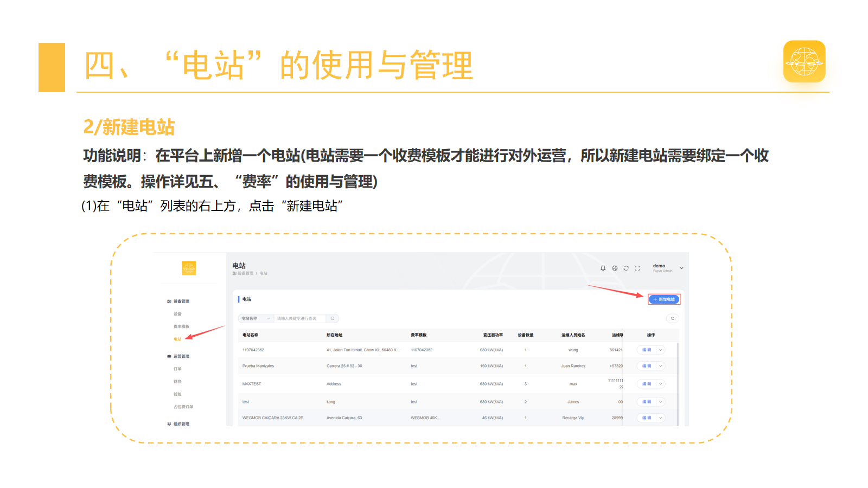Click 编辑 for WEGMOB CAIÇARA station

click(647, 418)
